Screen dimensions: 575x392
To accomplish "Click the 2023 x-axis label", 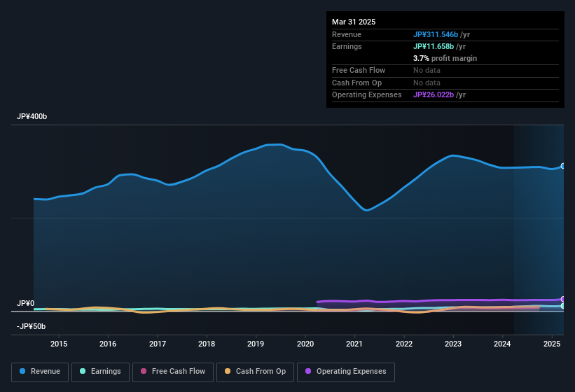I will point(453,344).
